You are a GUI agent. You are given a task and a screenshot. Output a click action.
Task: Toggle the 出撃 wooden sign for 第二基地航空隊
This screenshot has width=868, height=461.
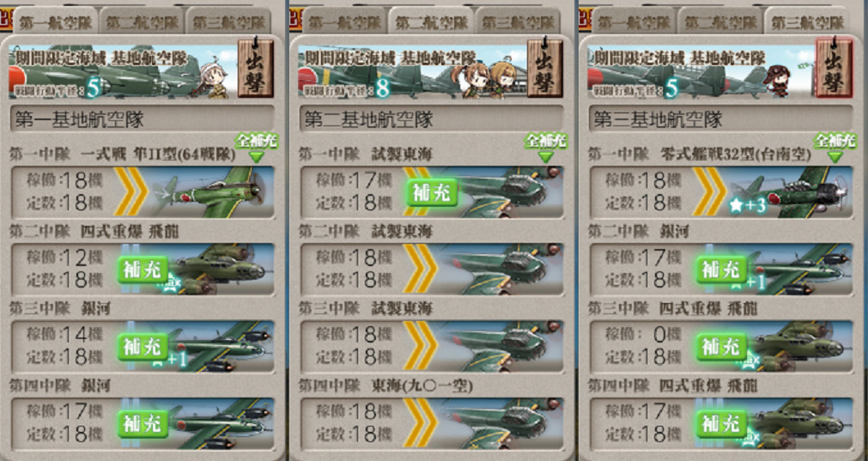[544, 68]
